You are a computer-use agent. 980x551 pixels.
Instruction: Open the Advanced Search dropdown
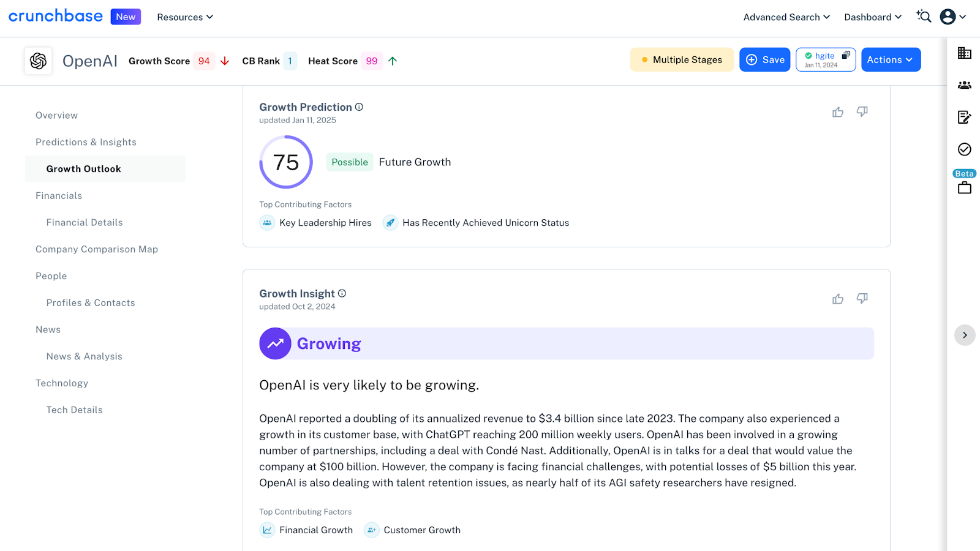[x=786, y=17]
